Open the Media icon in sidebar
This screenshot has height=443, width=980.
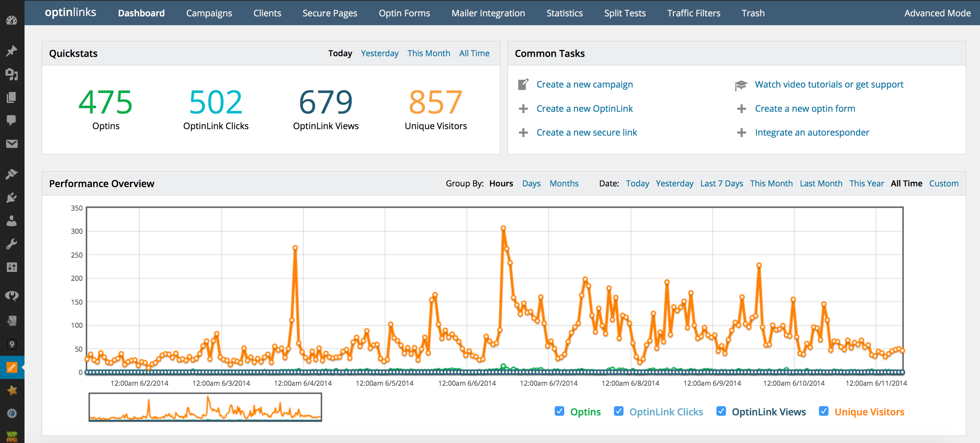click(x=12, y=74)
